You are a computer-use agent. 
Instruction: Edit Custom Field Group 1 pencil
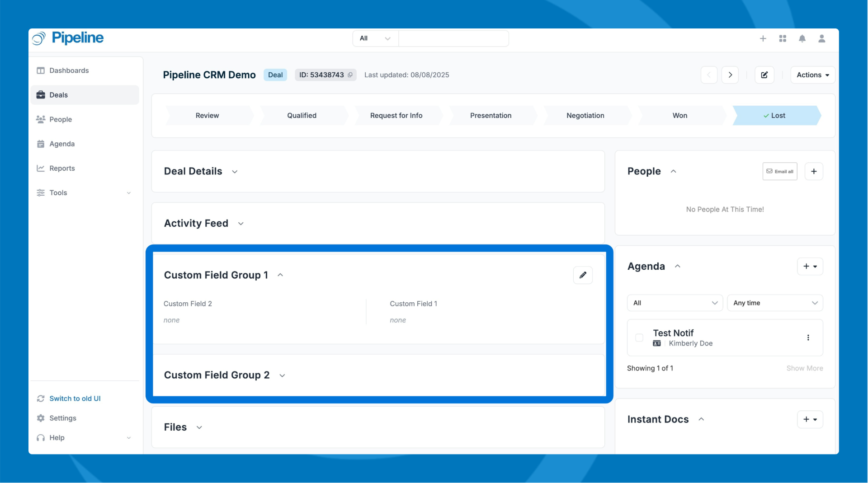(583, 275)
